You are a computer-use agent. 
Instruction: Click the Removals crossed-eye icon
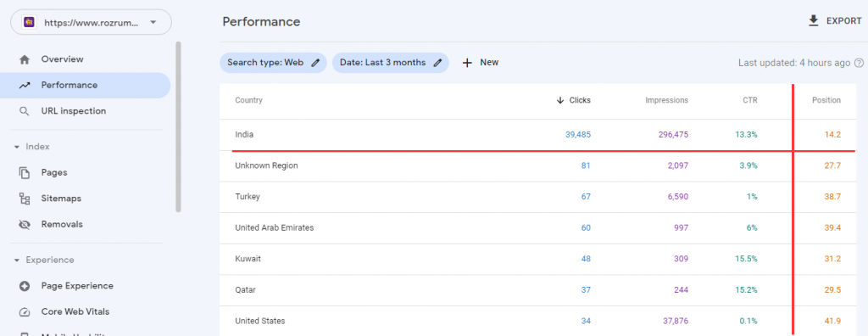click(x=24, y=225)
